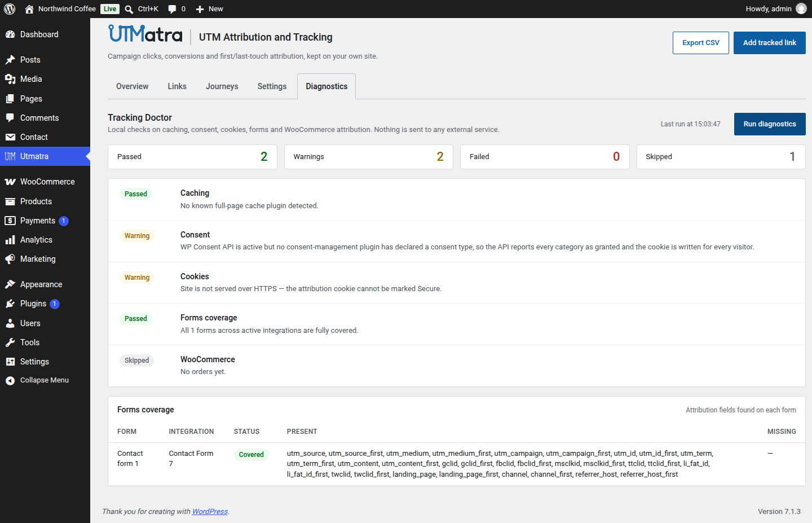
Task: Click the Export CSV button
Action: [x=701, y=43]
